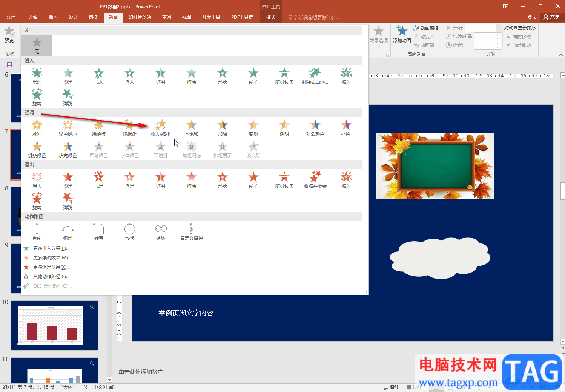The image size is (565, 392).
Task: Pick the 随机线条 entrance effect
Action: coord(284,76)
